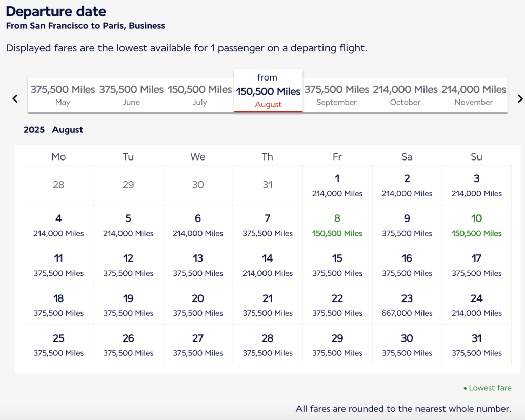Select August 31 departure date
This screenshot has height=420, width=525.
point(476,345)
